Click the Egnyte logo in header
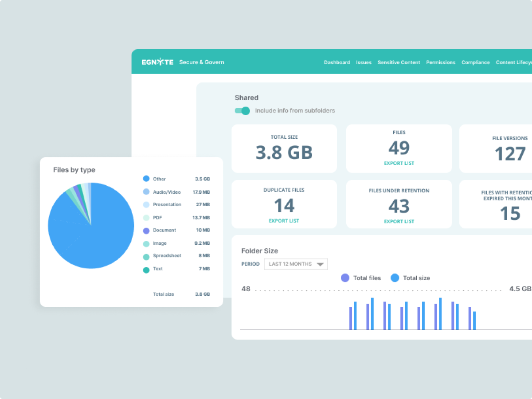 coord(157,62)
